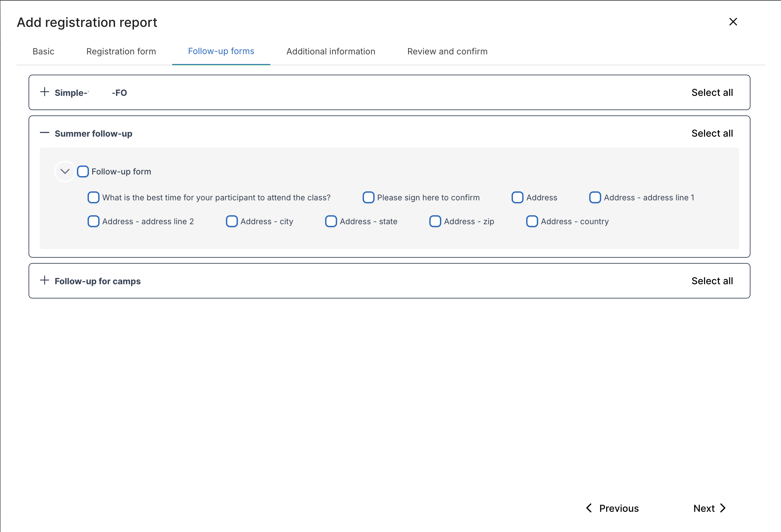Expand the Simple FO section with plus icon

point(44,92)
